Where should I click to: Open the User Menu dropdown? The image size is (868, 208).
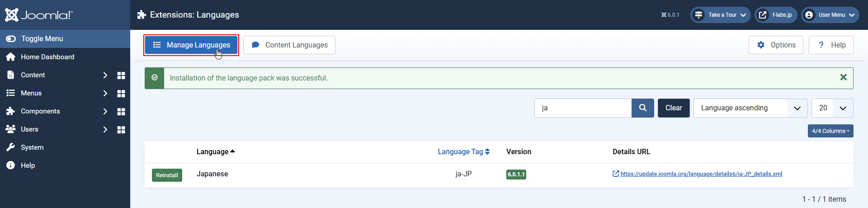coord(830,15)
